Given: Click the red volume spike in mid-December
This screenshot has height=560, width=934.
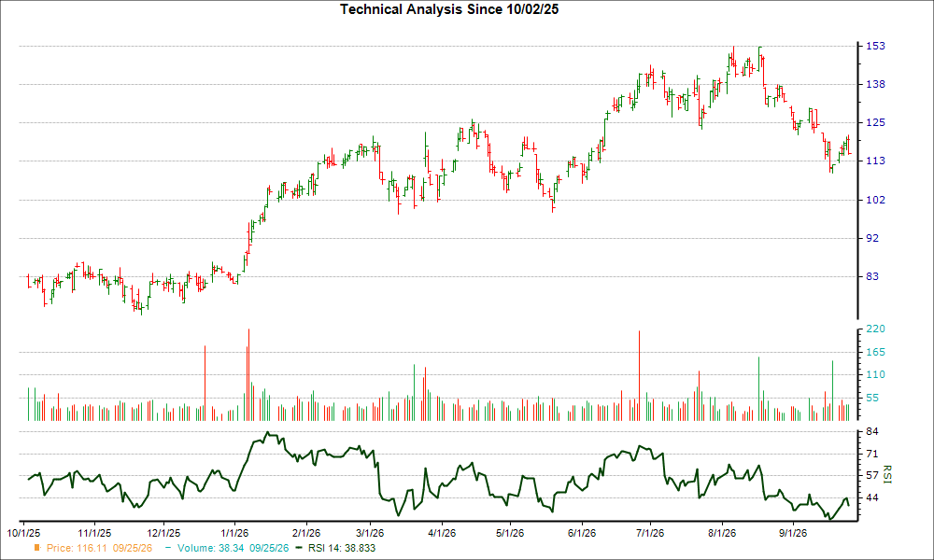Looking at the screenshot, I should pyautogui.click(x=205, y=384).
